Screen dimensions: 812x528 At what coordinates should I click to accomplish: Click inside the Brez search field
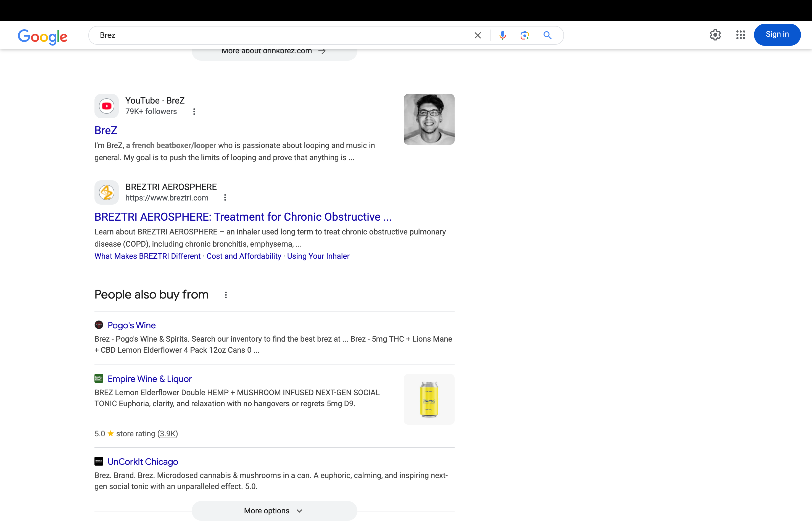pyautogui.click(x=273, y=35)
